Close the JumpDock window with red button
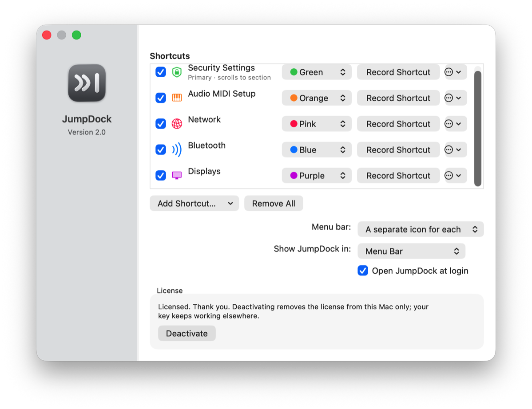532x409 pixels. click(x=47, y=35)
